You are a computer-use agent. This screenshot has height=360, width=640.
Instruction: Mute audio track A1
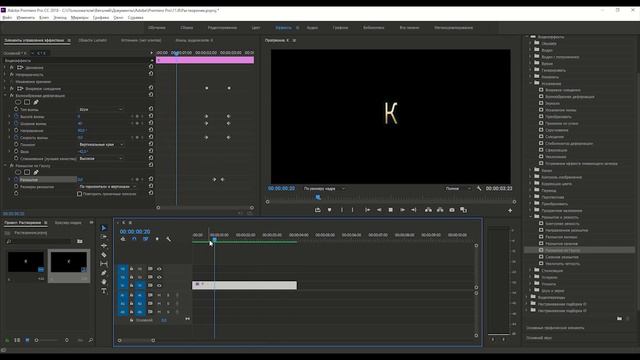[x=159, y=295]
